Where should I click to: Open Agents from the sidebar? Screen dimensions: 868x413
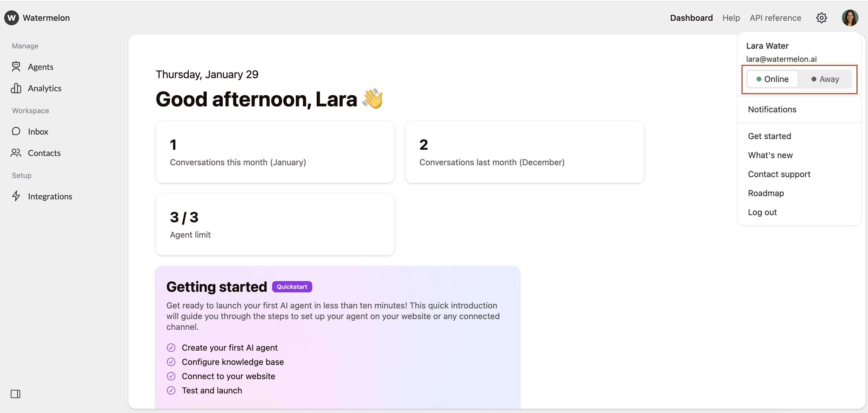[40, 67]
